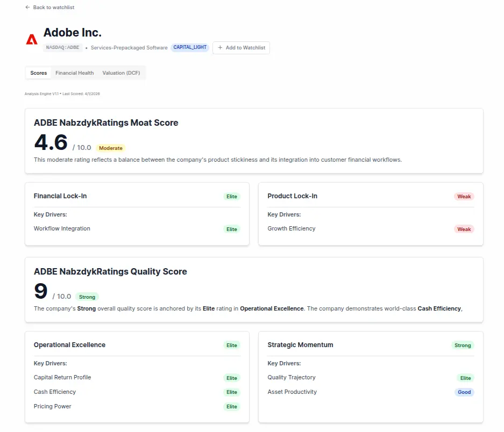Select the Pricing Power driver row
This screenshot has height=432, width=504.
point(137,406)
